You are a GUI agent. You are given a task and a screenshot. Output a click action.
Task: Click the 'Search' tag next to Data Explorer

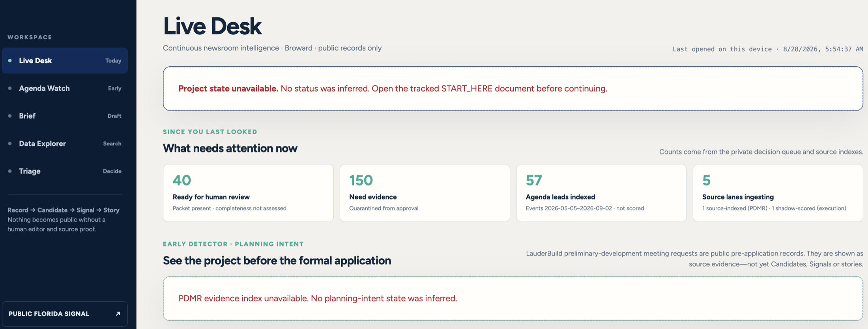(112, 144)
